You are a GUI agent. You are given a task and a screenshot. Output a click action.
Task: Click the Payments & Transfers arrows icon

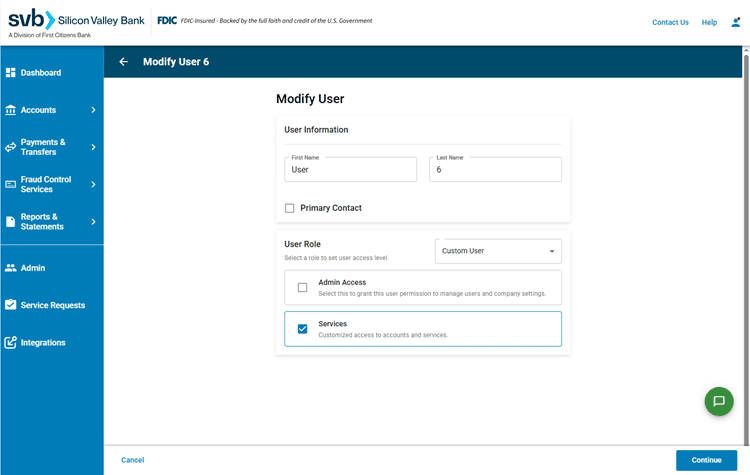pos(11,147)
